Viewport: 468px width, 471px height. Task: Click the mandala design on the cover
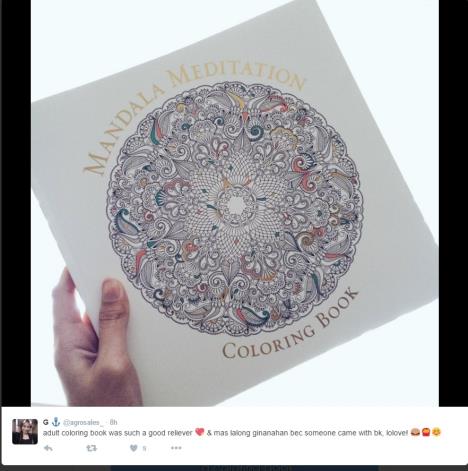(x=235, y=209)
